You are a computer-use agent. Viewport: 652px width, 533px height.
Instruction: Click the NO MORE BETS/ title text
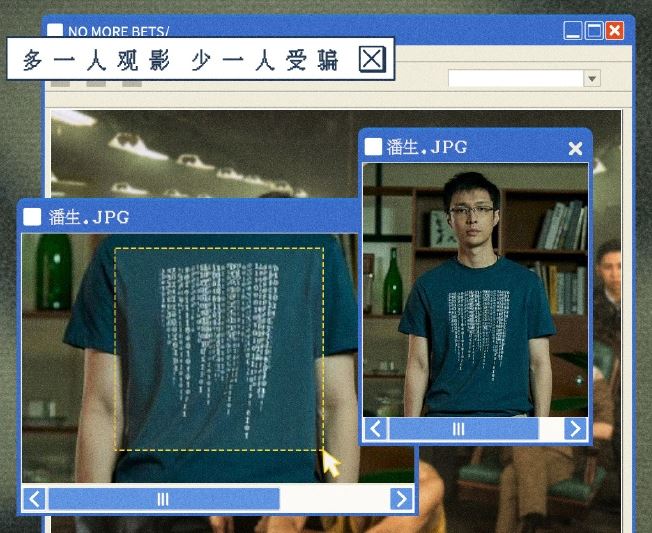point(119,32)
